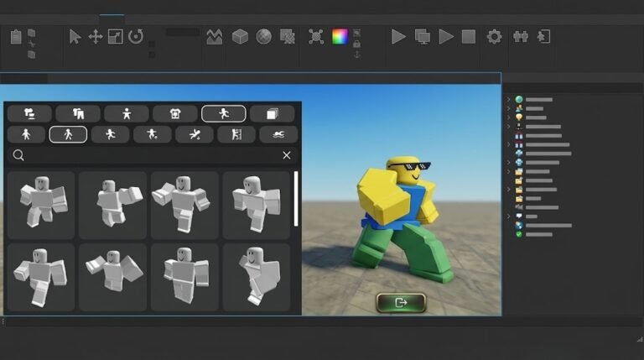Choose the Scale tool icon
Viewport: 644px width, 360px height.
pyautogui.click(x=116, y=37)
